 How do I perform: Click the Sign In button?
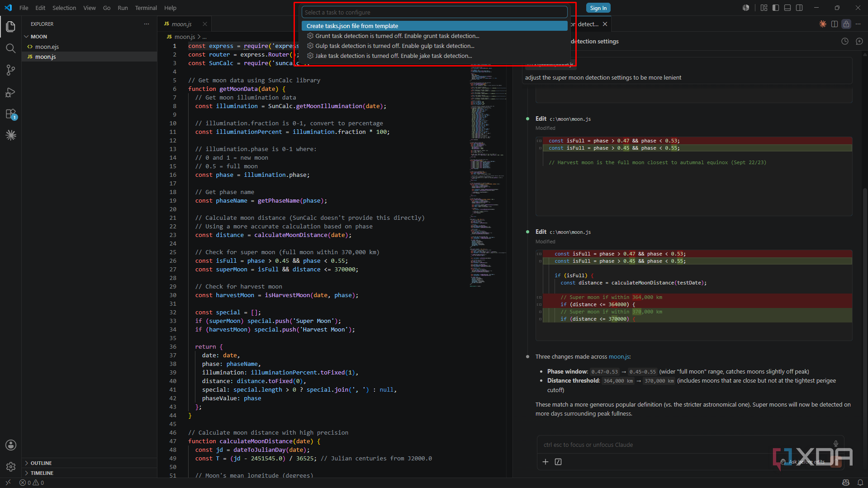[x=598, y=8]
